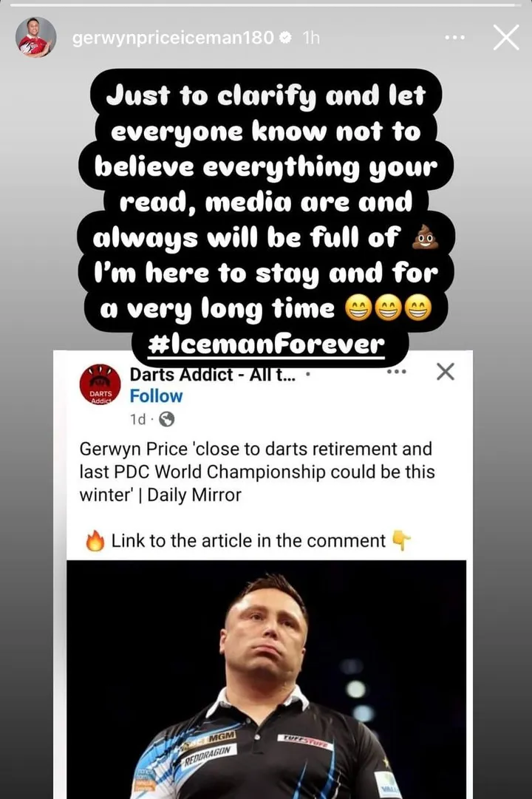The height and width of the screenshot is (799, 532).
Task: Tap the gerwynpriceiceman180 username
Action: click(x=173, y=37)
